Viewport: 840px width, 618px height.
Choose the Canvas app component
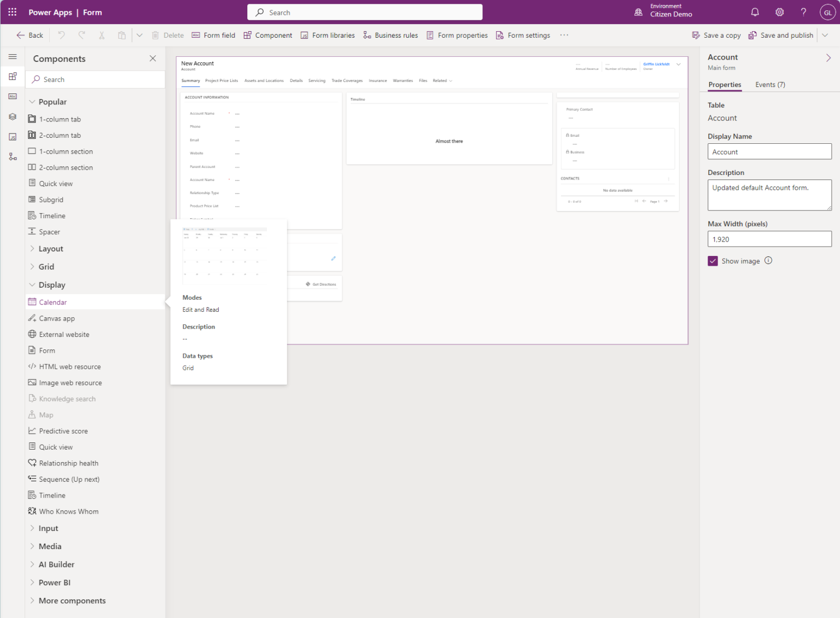point(57,318)
